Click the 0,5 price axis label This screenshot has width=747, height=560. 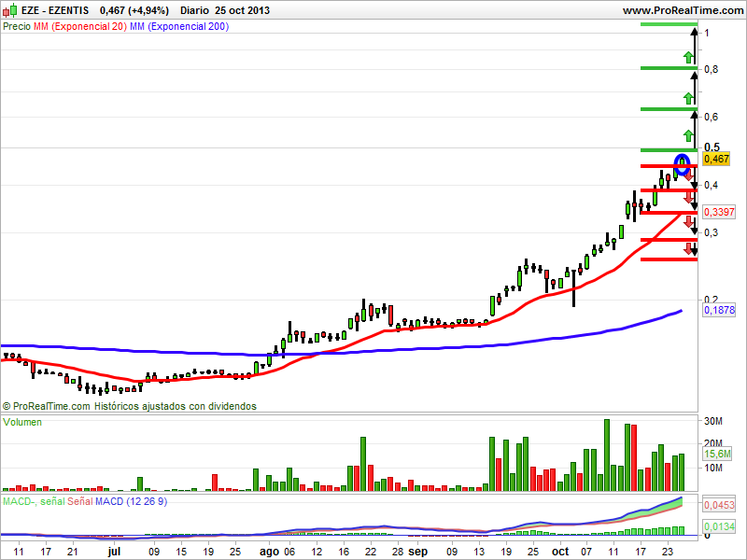(712, 147)
